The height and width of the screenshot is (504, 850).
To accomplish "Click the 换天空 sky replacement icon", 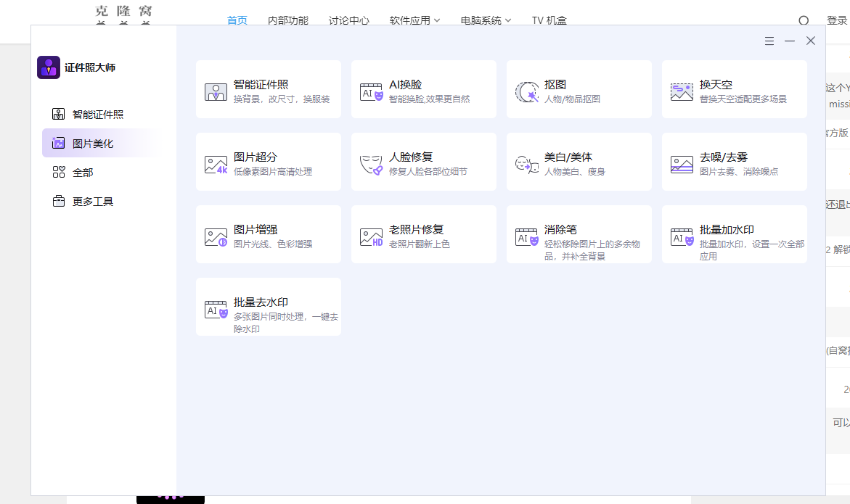I will tap(682, 91).
